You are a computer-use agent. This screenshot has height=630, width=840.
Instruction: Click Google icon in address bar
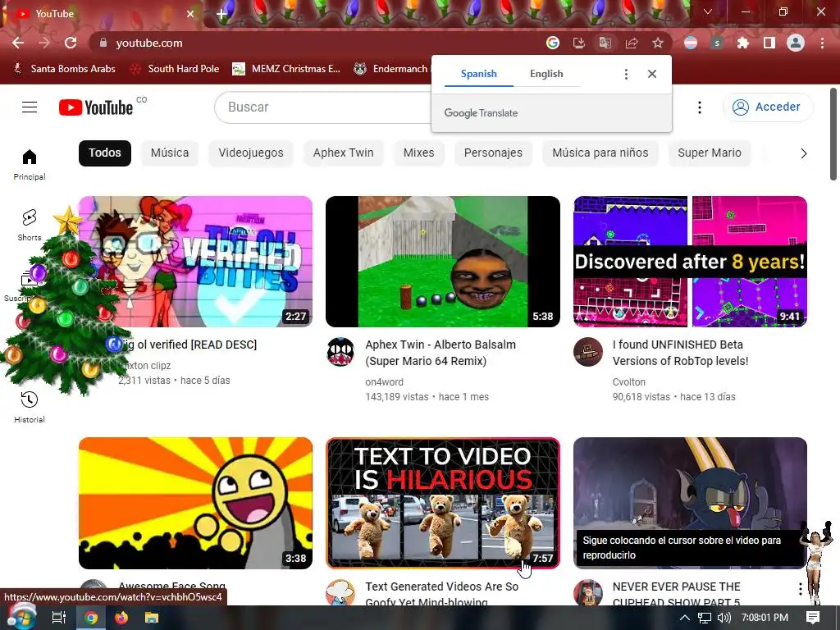(x=553, y=43)
